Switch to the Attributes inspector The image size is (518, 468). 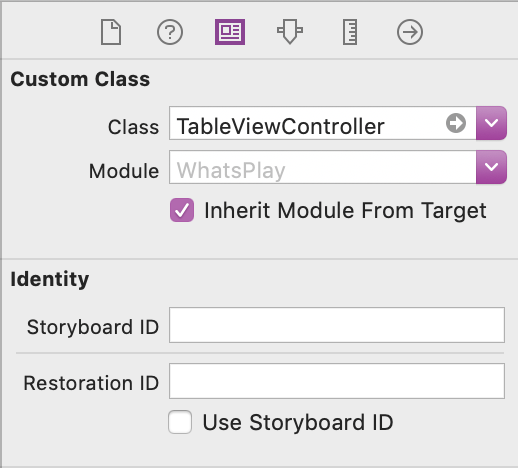290,32
